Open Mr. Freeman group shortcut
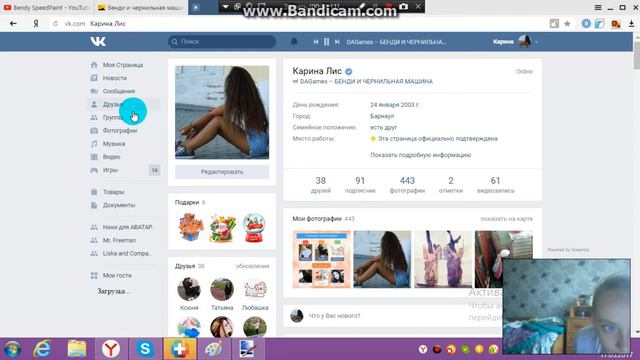This screenshot has width=640, height=360. point(119,240)
